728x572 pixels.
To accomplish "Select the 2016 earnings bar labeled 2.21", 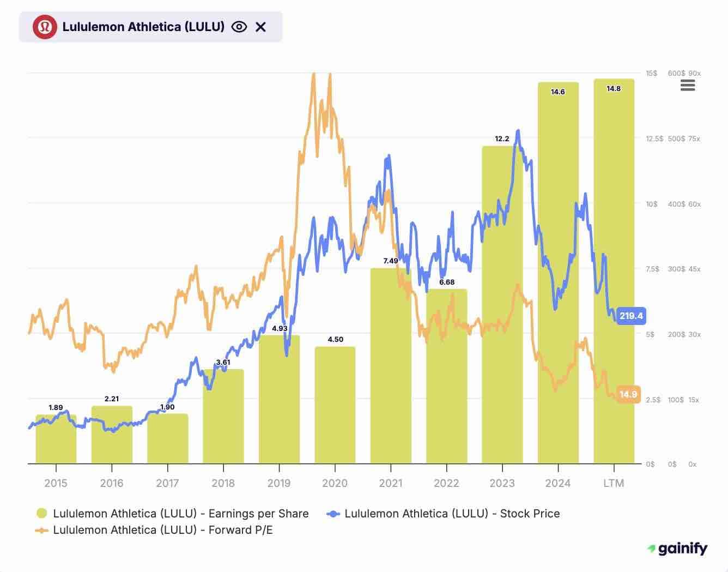I will 112,435.
